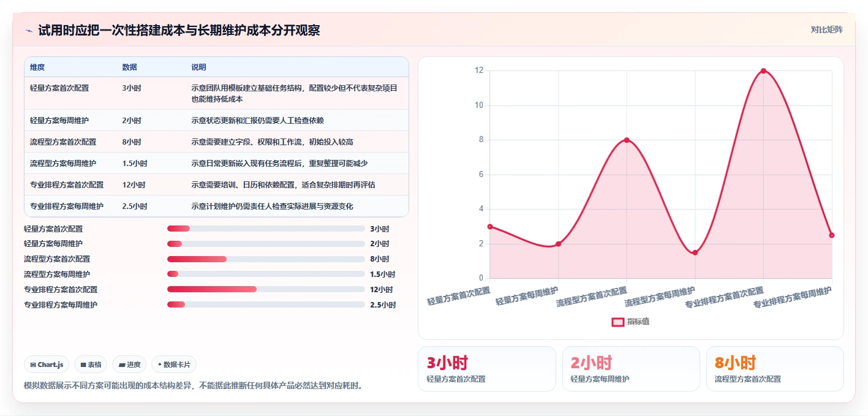Click the description 示意状态更新和汇报仍需要人工检查依赖
Image resolution: width=868 pixels, height=416 pixels.
tap(257, 120)
